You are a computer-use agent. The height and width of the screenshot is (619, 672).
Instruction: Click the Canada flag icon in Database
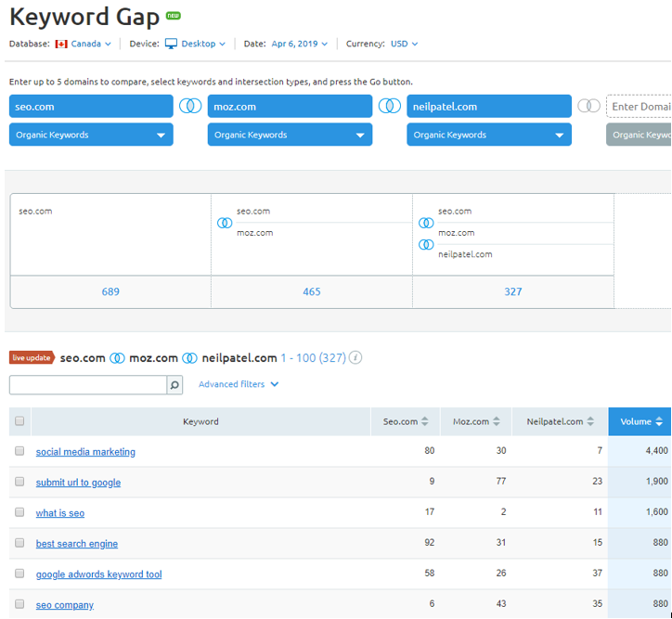pos(61,45)
